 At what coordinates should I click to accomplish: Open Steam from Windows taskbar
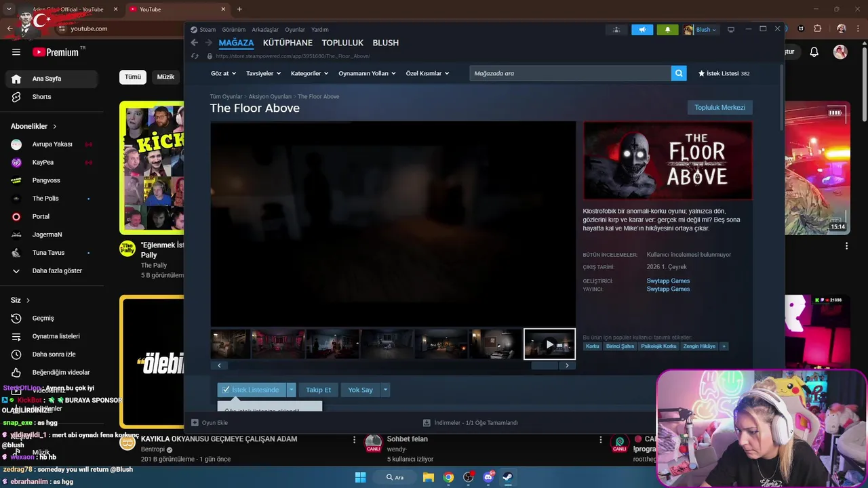(x=507, y=477)
